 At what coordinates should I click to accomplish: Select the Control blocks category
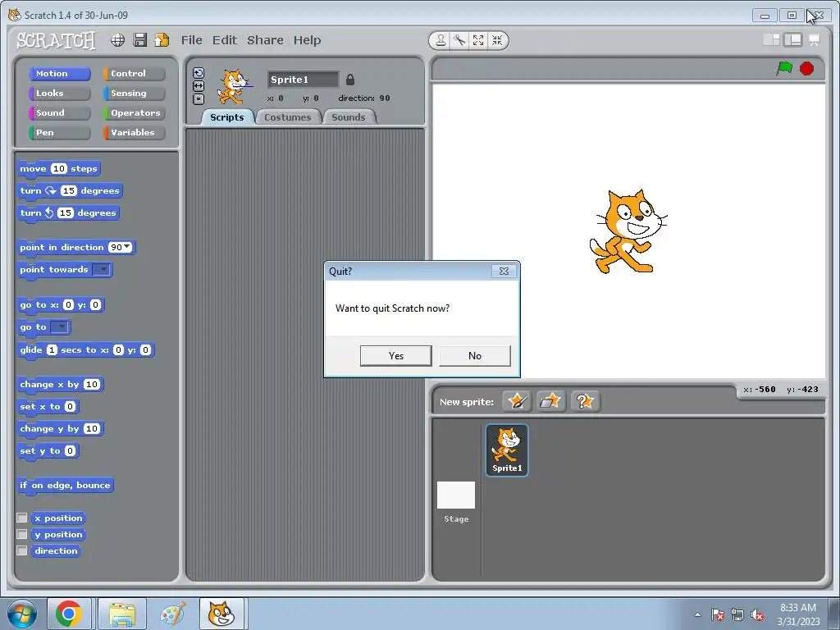click(134, 73)
